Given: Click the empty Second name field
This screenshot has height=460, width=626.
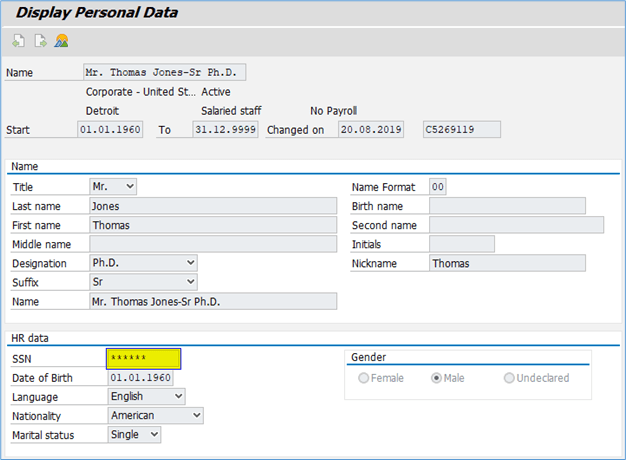Looking at the screenshot, I should coord(517,225).
